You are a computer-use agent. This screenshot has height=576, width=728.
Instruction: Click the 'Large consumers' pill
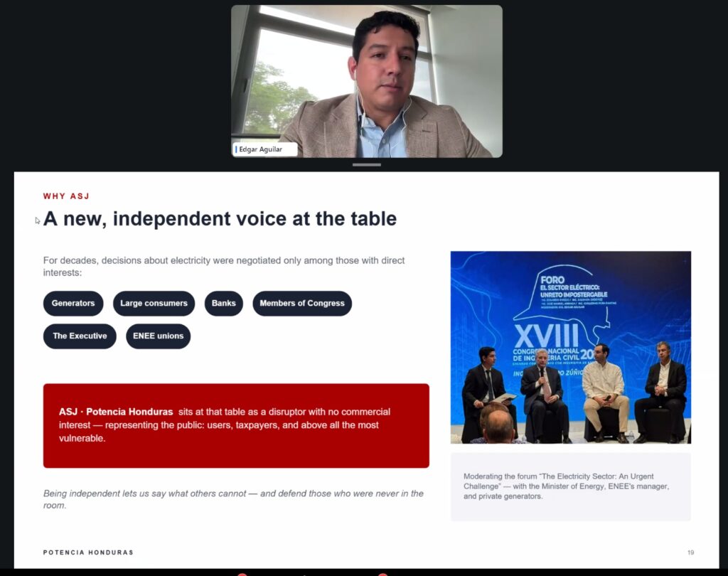click(x=154, y=304)
